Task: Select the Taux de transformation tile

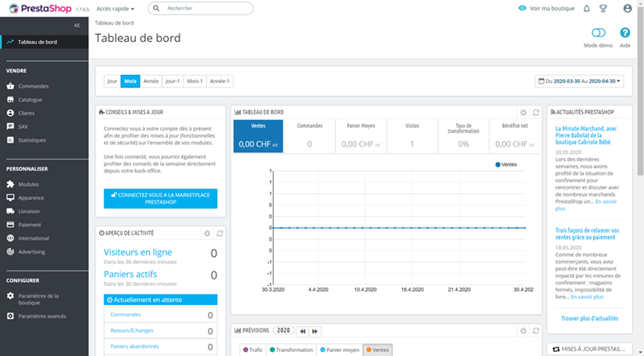Action: click(464, 136)
